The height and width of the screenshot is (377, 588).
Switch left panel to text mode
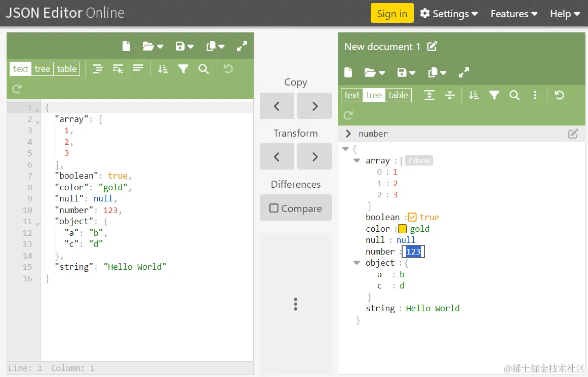coord(20,69)
